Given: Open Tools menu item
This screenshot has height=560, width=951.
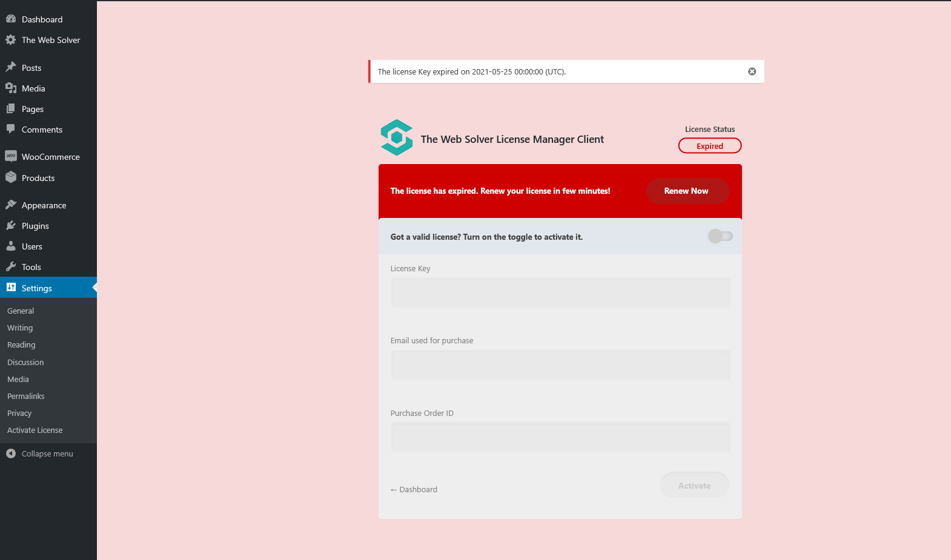Looking at the screenshot, I should tap(48, 267).
